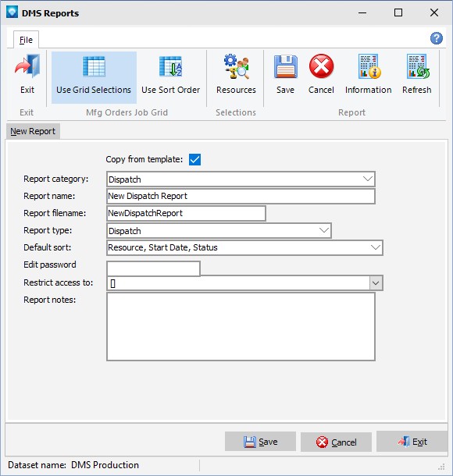Click the bottom Exit button
This screenshot has height=476, width=453.
coord(412,442)
